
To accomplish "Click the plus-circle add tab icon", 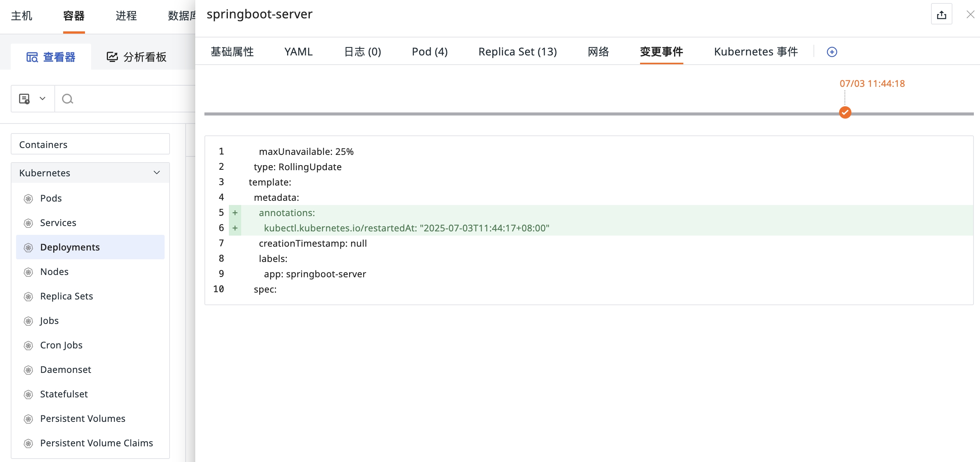I will pyautogui.click(x=832, y=52).
